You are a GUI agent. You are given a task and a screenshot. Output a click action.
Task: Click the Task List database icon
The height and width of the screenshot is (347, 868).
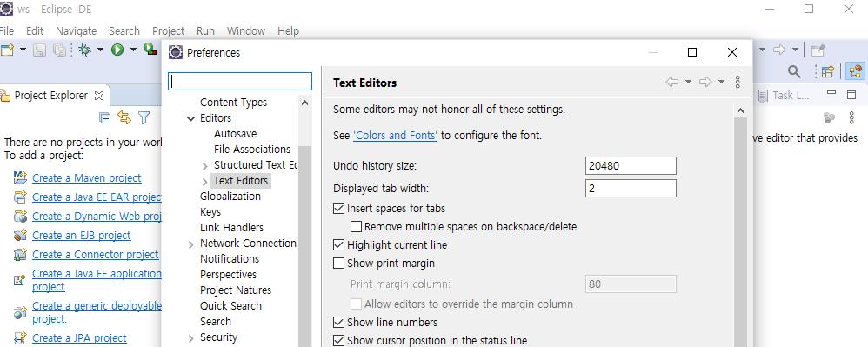click(x=829, y=117)
